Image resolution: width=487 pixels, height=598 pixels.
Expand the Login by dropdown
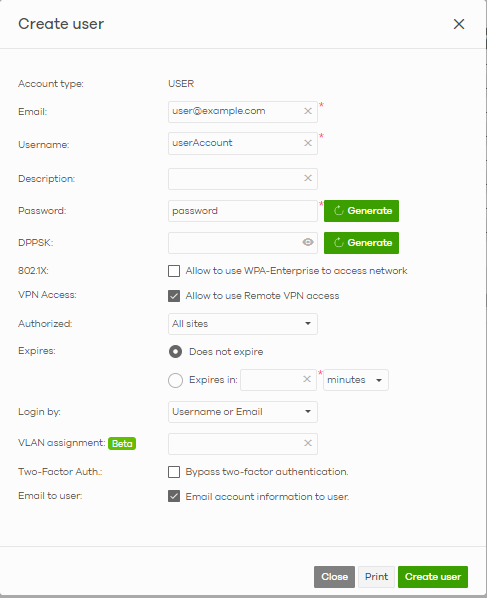pyautogui.click(x=243, y=412)
